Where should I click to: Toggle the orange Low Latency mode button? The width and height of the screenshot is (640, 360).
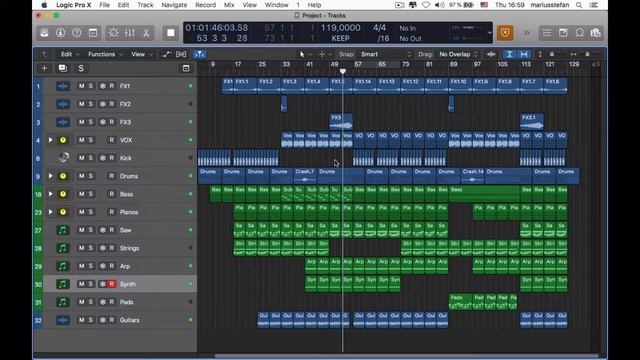(505, 33)
